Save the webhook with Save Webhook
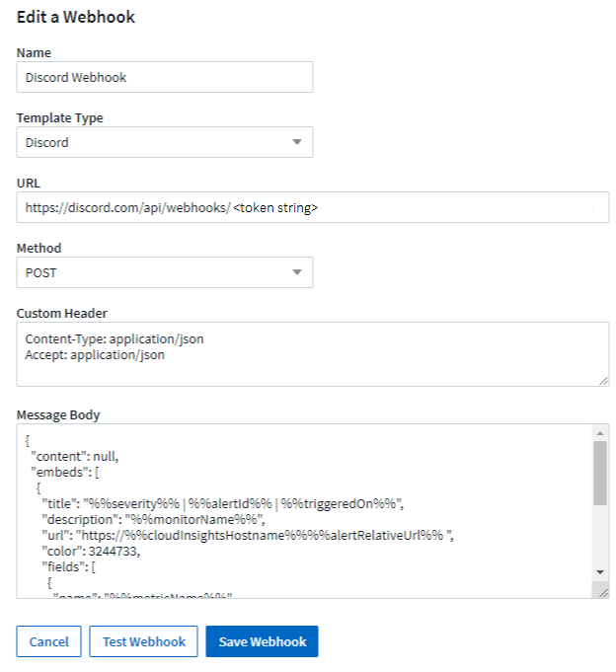Image resolution: width=616 pixels, height=672 pixels. click(x=262, y=641)
